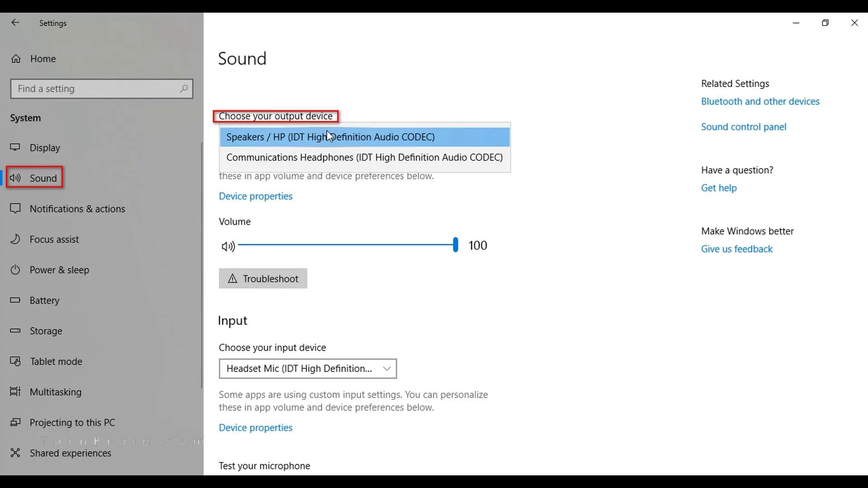
Task: Click the Focus assist moon icon
Action: [15, 239]
